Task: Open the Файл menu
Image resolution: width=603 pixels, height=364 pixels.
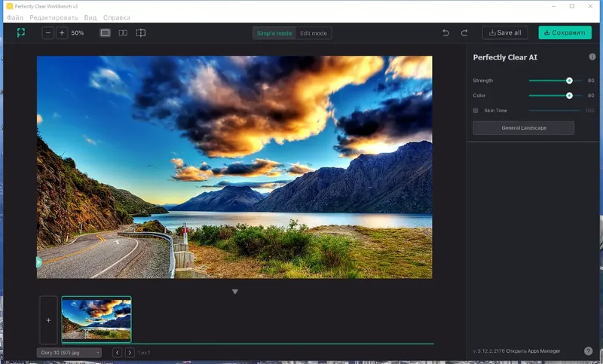Action: pos(14,17)
